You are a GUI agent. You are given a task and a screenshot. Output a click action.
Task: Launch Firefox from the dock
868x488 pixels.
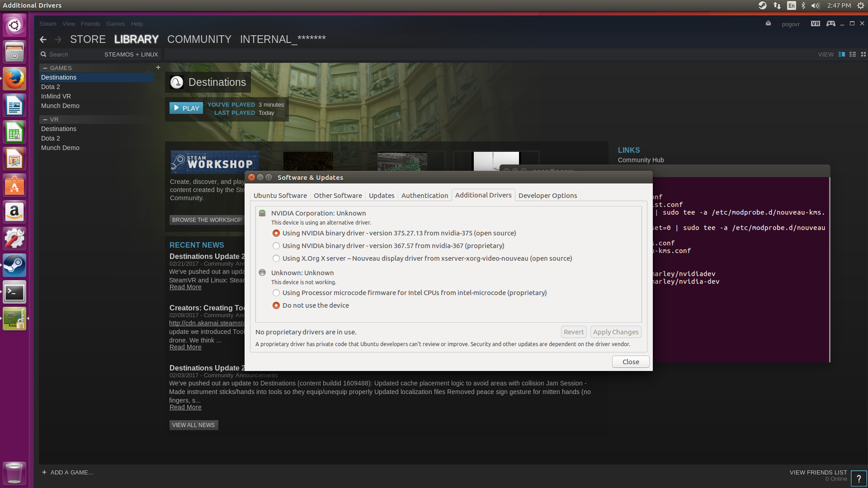tap(14, 79)
